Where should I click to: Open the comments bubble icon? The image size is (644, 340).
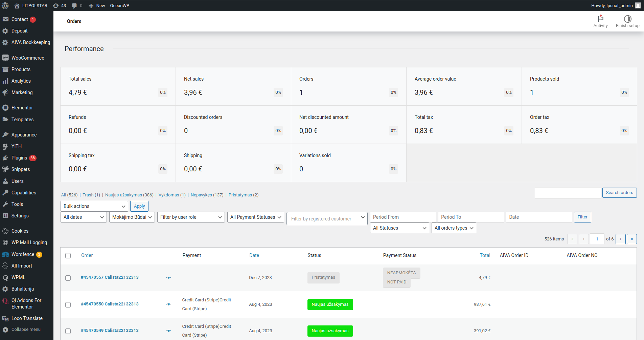(x=74, y=5)
